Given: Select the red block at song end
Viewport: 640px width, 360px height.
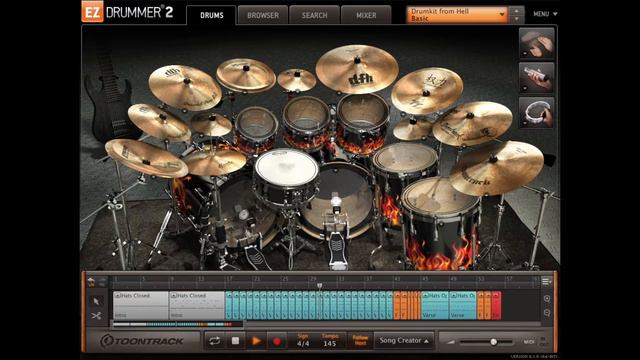Looking at the screenshot, I should pyautogui.click(x=496, y=305).
